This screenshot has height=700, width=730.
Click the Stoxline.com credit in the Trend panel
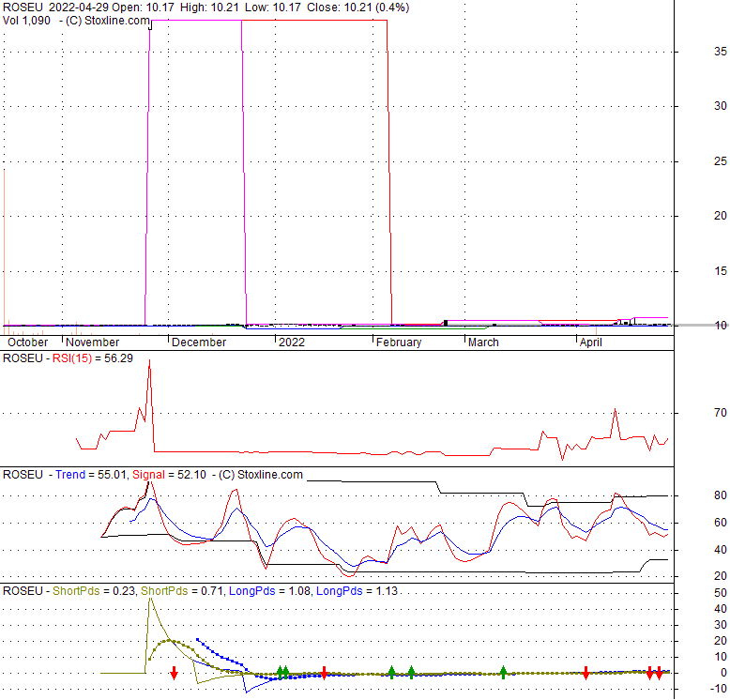click(x=261, y=475)
